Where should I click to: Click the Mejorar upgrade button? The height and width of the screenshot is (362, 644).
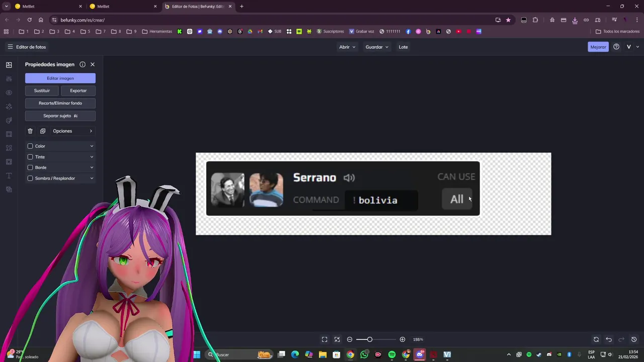tap(598, 47)
